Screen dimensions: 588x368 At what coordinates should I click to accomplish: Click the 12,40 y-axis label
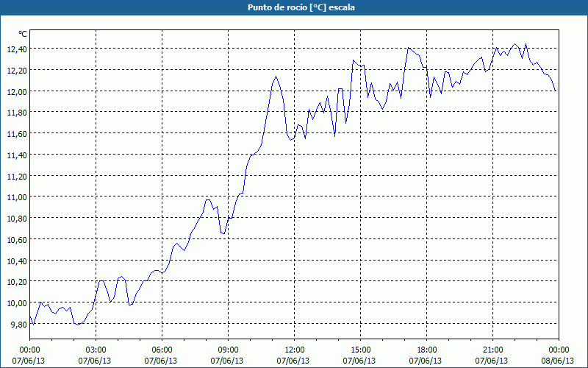click(17, 49)
